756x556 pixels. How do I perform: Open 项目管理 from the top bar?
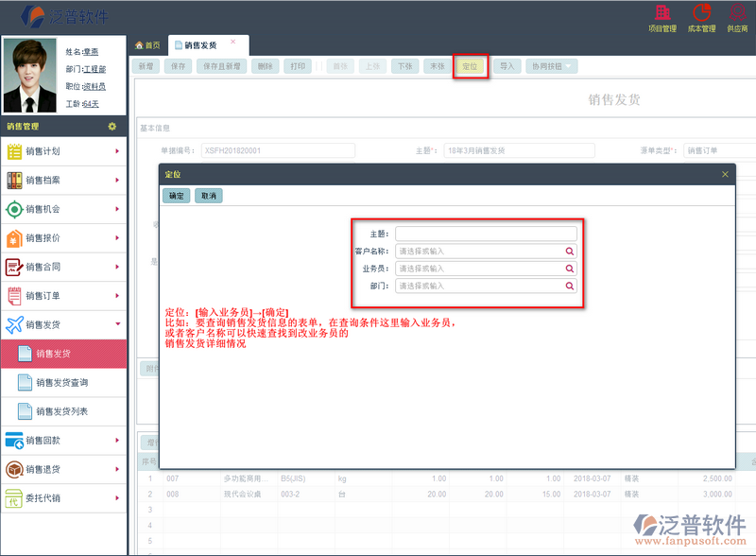(x=662, y=18)
